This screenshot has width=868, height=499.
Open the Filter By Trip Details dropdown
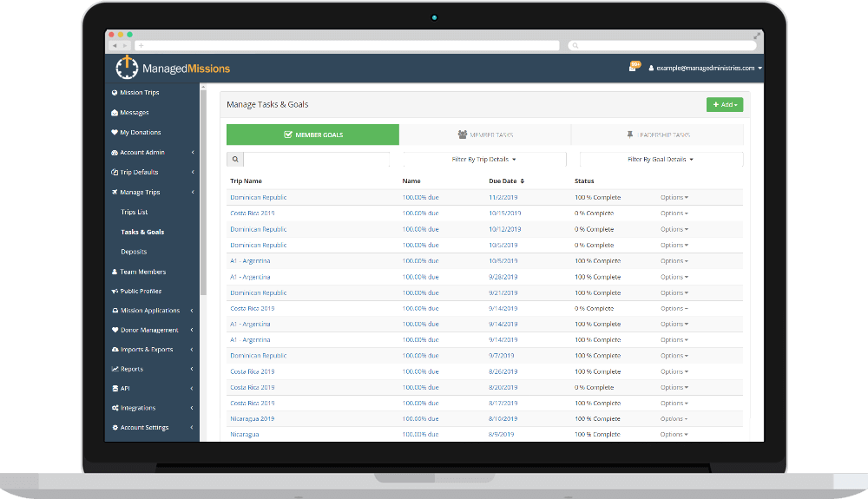coord(483,160)
